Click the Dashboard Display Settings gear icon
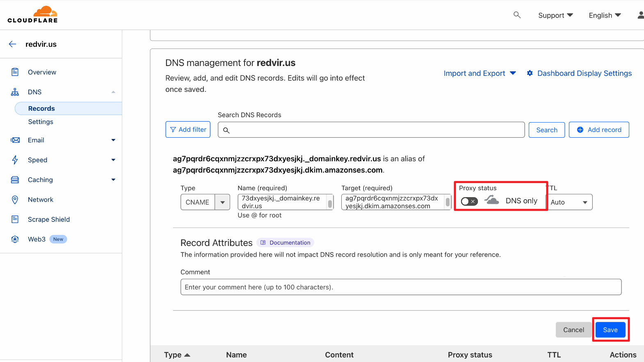644x362 pixels. (530, 73)
